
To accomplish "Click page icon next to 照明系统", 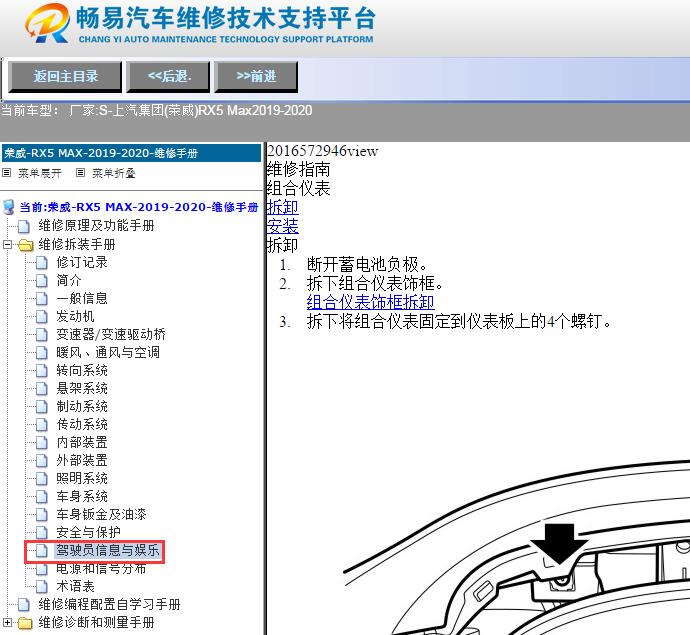I will pyautogui.click(x=42, y=479).
